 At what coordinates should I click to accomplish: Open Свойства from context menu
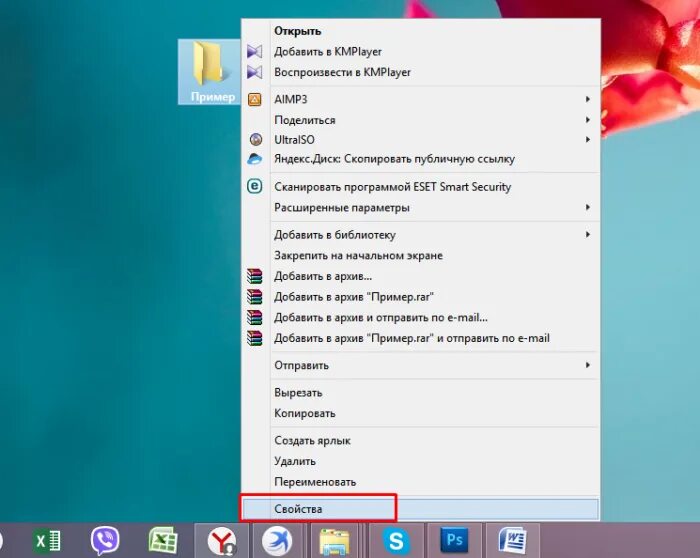[421, 509]
